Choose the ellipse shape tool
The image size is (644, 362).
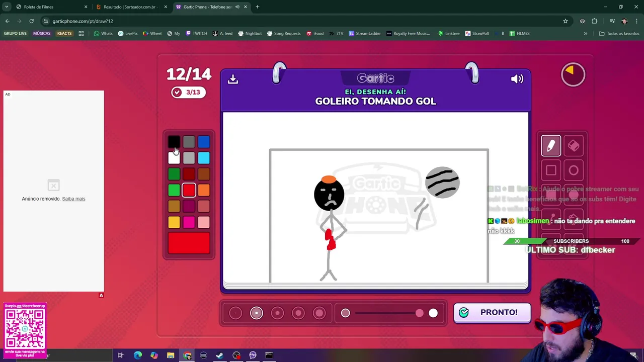tap(574, 170)
